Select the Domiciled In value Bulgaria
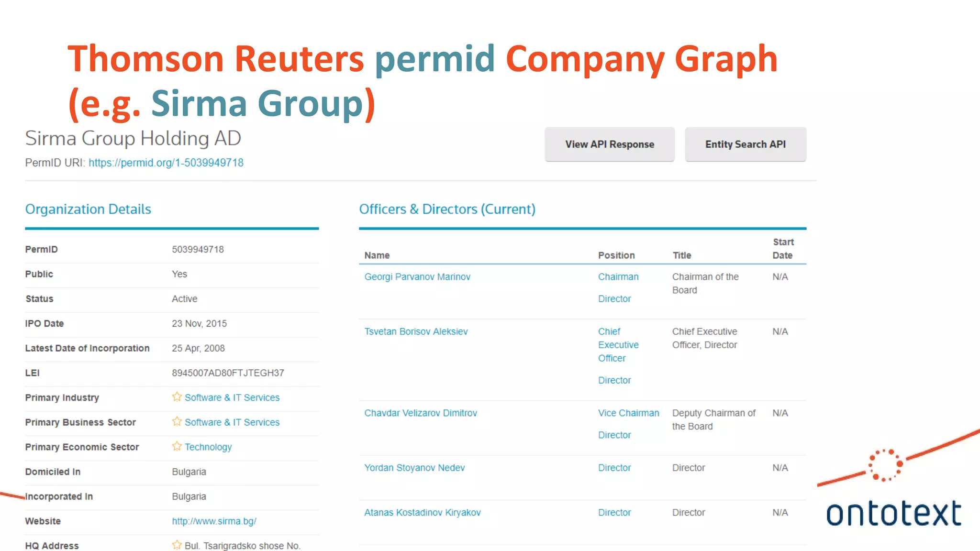Screen dimensions: 980x551 tap(189, 472)
